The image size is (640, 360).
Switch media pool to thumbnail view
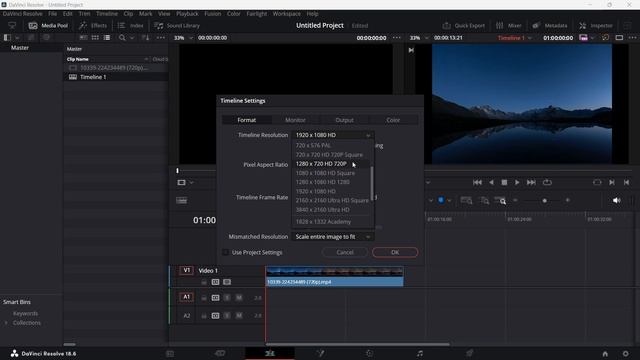pyautogui.click(x=95, y=38)
